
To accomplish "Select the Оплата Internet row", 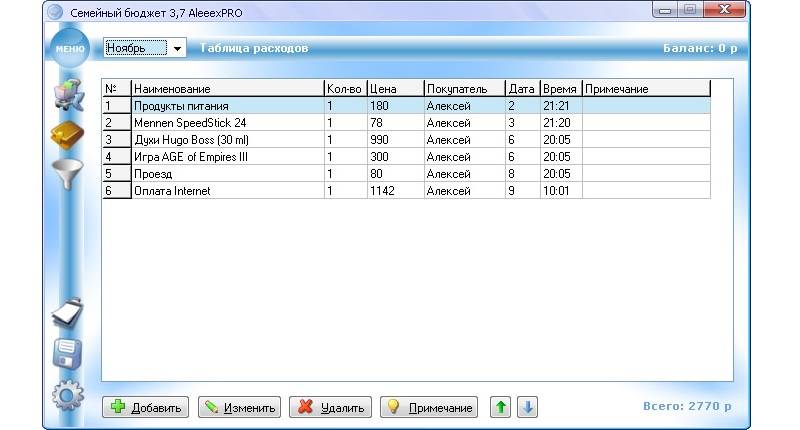I will tap(406, 190).
